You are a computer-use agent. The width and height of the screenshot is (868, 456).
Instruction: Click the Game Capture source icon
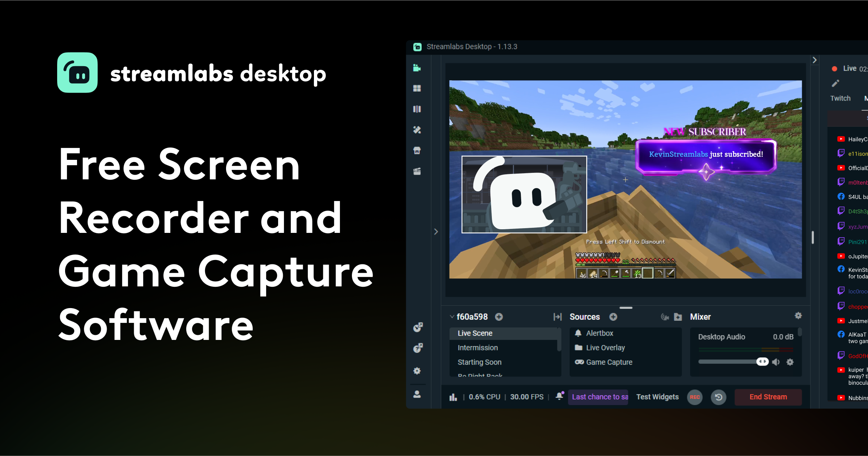[x=579, y=362]
